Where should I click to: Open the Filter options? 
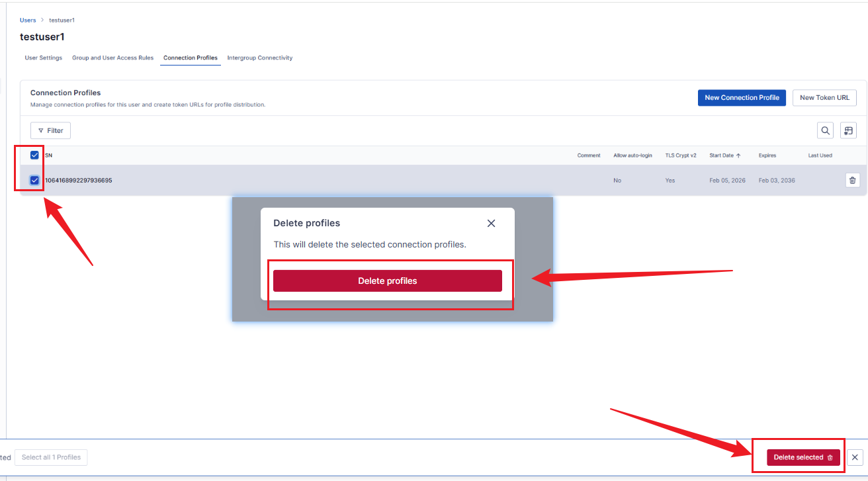click(x=50, y=130)
